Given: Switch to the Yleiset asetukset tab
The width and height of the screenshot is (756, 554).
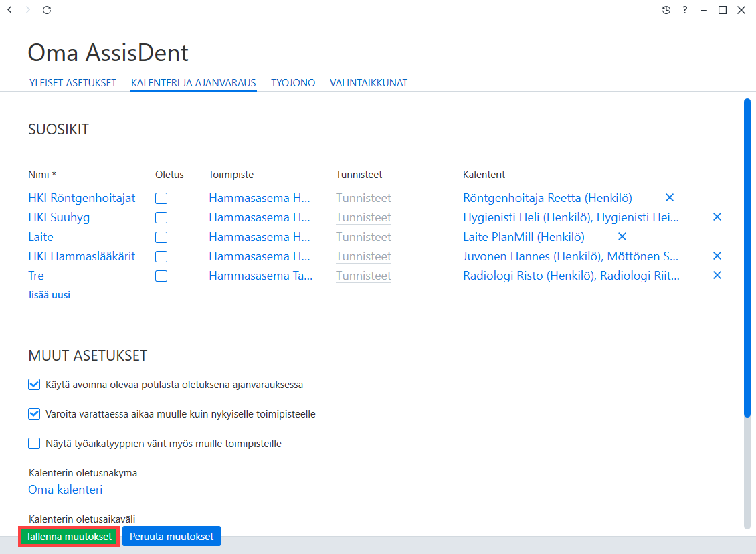Looking at the screenshot, I should [x=73, y=83].
